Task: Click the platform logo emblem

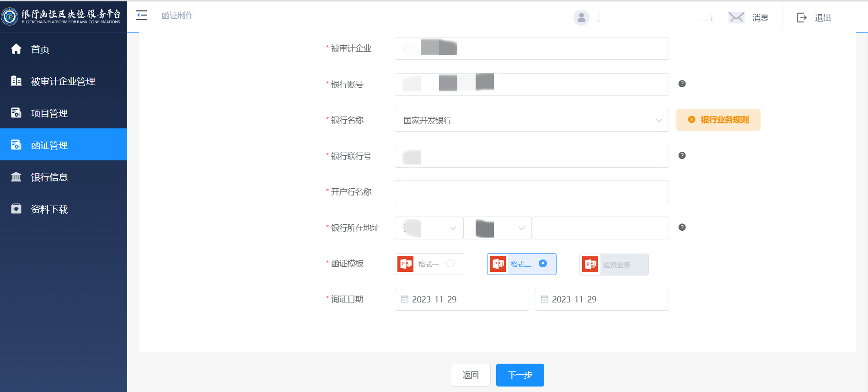Action: coord(10,16)
